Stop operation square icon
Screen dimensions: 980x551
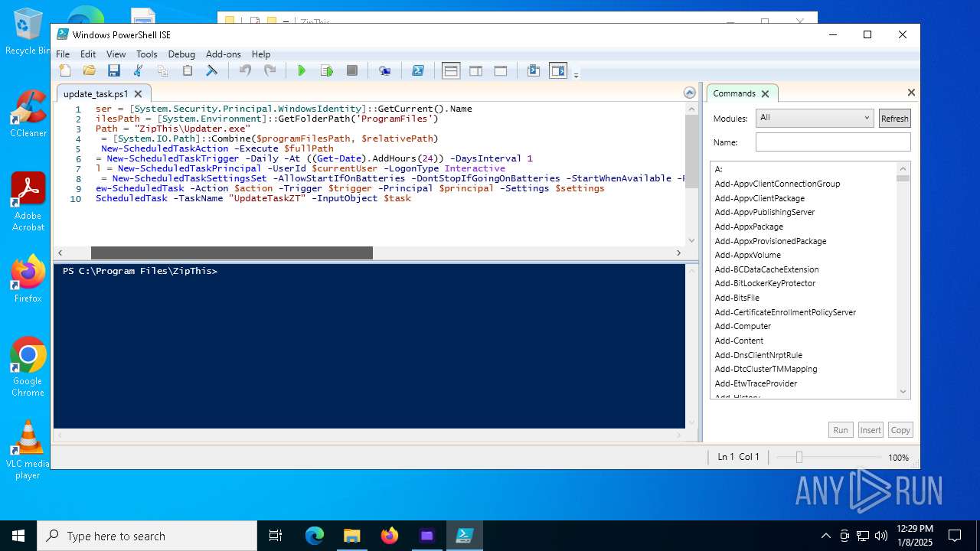pos(352,70)
